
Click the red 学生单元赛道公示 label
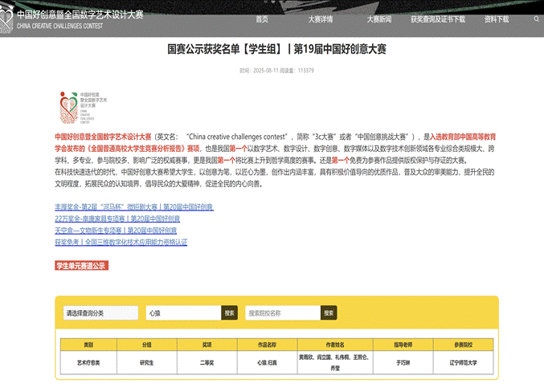pyautogui.click(x=81, y=266)
